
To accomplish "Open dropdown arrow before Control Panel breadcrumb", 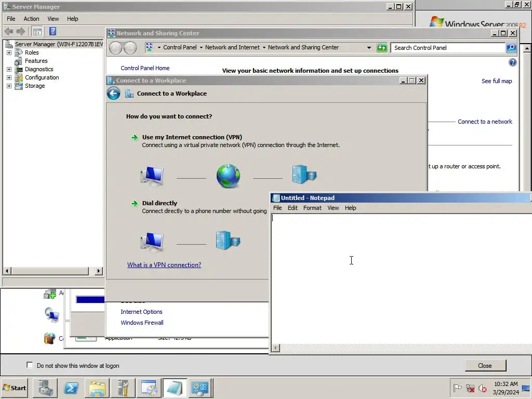I will click(x=159, y=47).
